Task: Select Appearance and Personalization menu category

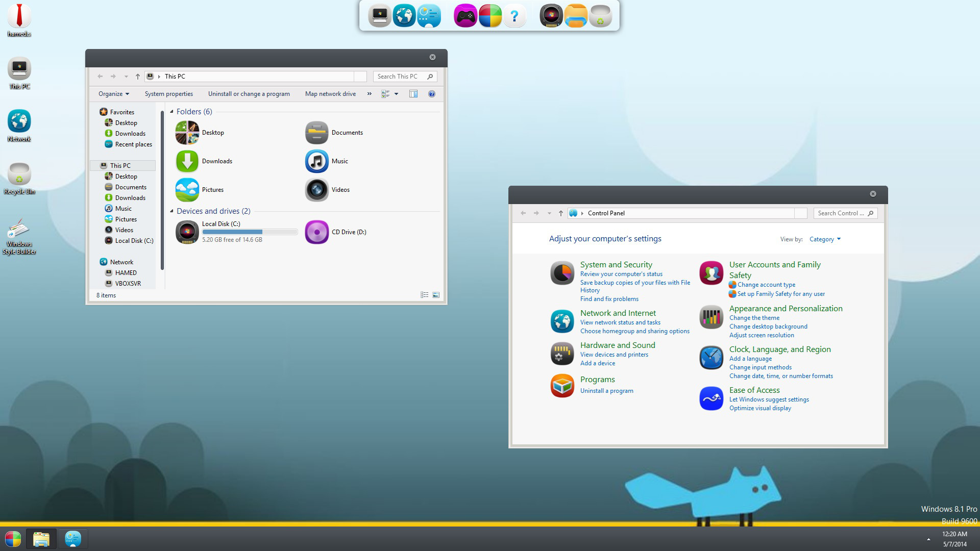Action: click(x=786, y=308)
